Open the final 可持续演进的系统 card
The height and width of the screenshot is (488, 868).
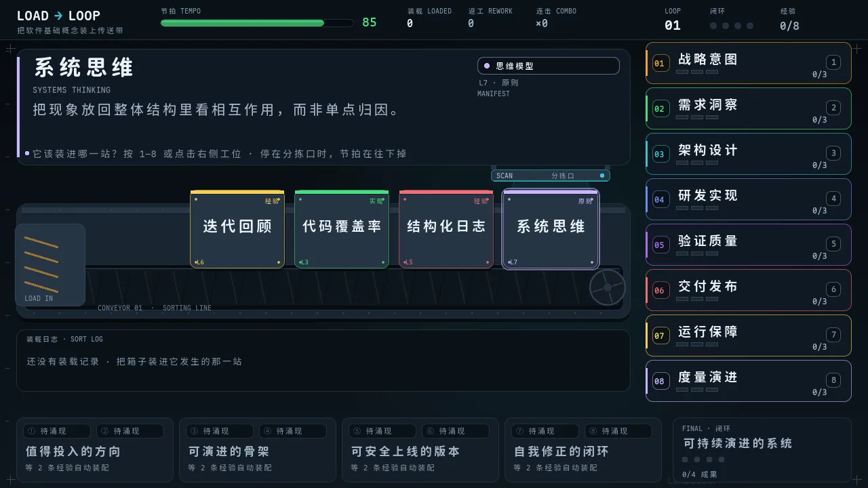coord(762,450)
